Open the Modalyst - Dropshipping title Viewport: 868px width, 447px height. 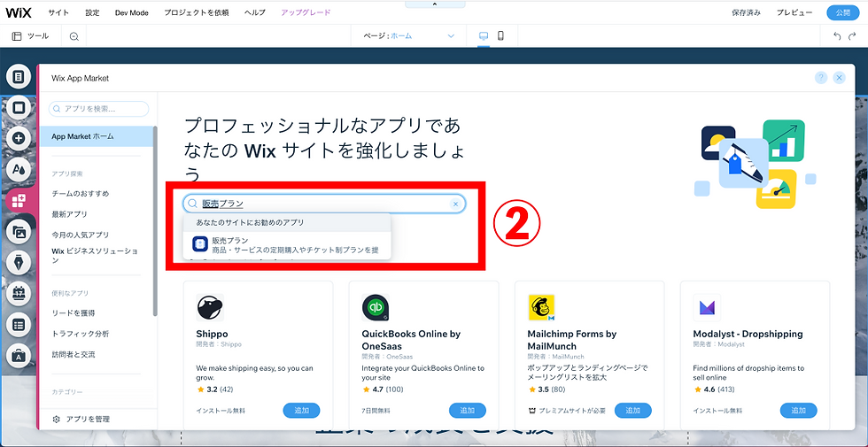click(748, 335)
